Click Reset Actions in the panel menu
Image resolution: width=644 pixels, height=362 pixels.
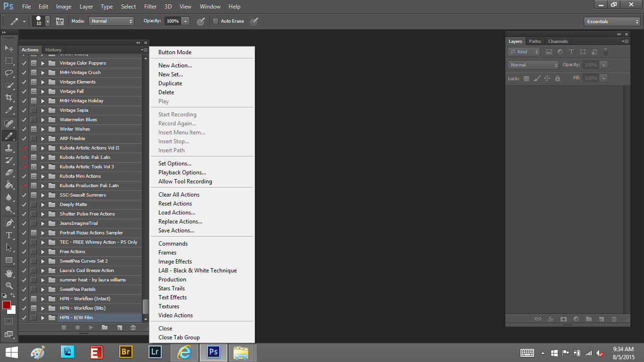coord(175,204)
